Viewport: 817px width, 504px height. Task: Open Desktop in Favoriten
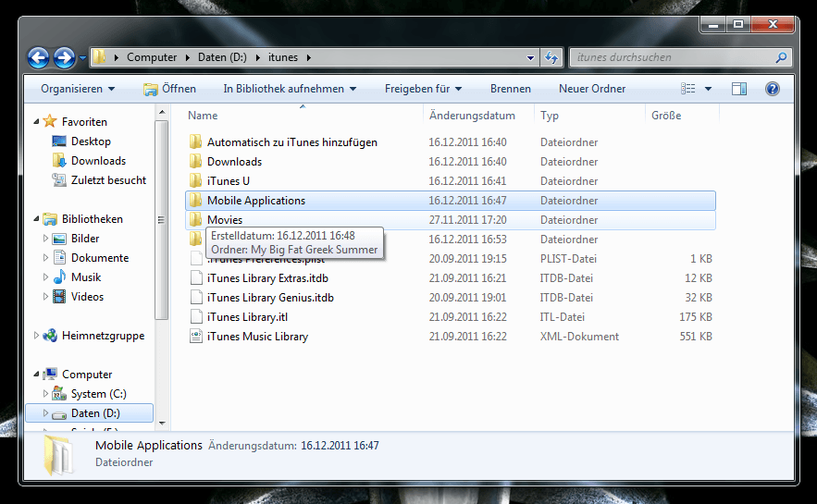pyautogui.click(x=91, y=141)
